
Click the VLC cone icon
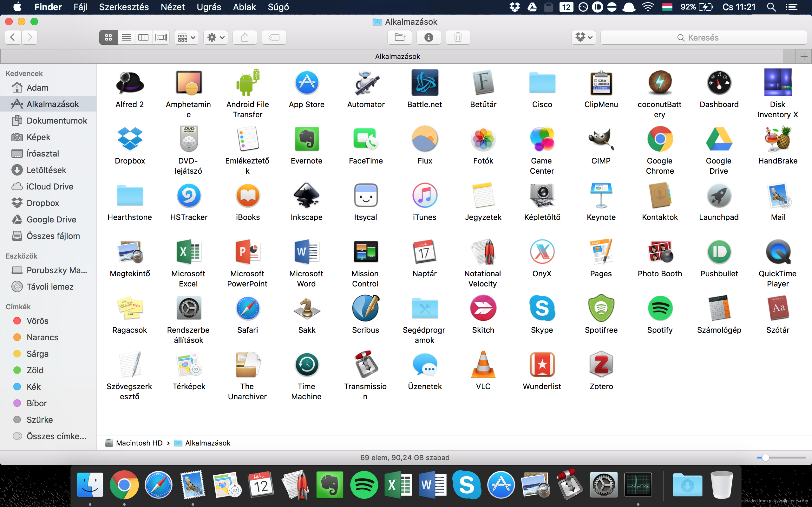483,365
